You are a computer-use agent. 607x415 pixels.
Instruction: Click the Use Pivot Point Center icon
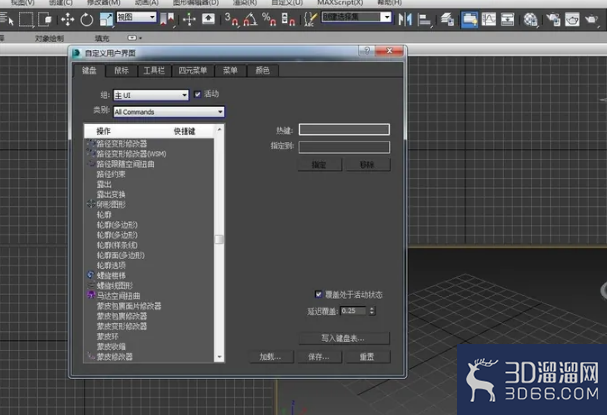pos(168,19)
